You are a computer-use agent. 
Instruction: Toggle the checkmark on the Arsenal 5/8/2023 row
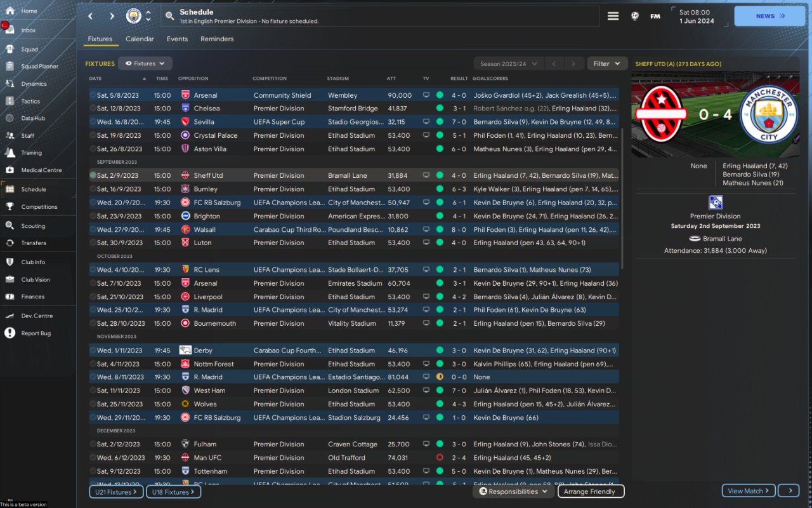click(93, 95)
